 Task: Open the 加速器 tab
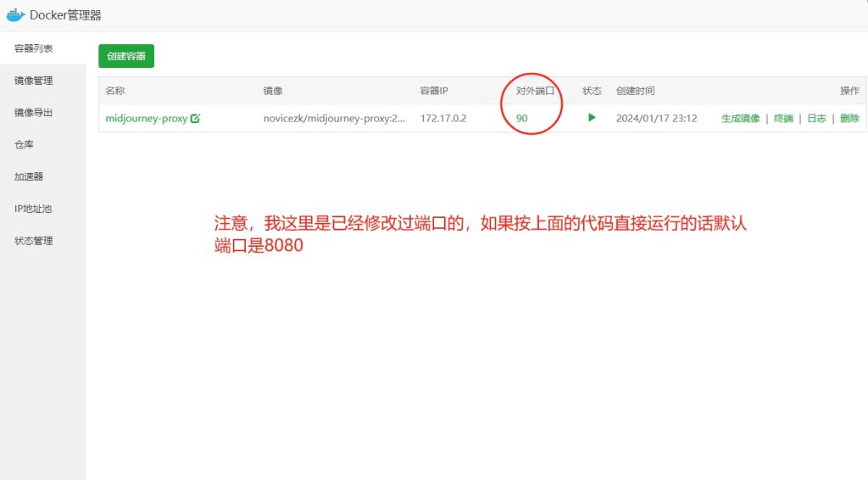click(43, 176)
